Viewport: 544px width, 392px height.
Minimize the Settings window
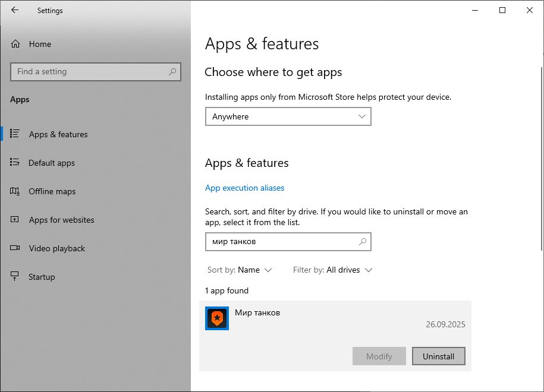[x=475, y=10]
